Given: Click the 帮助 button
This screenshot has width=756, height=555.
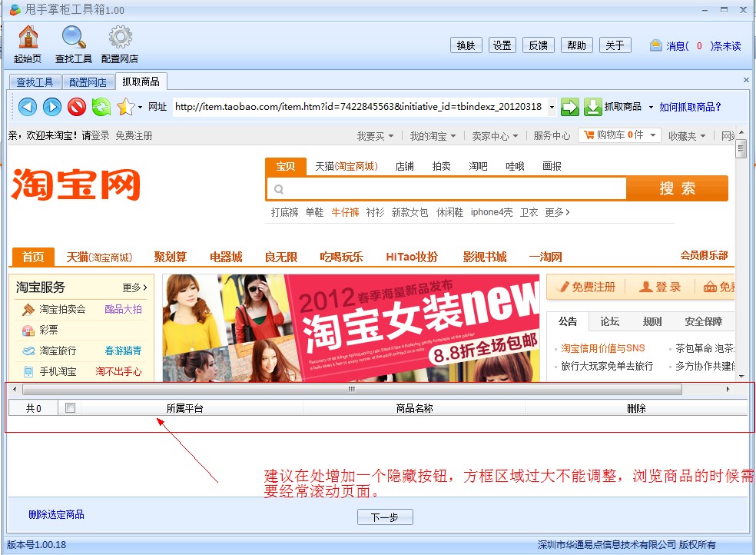Looking at the screenshot, I should tap(577, 45).
